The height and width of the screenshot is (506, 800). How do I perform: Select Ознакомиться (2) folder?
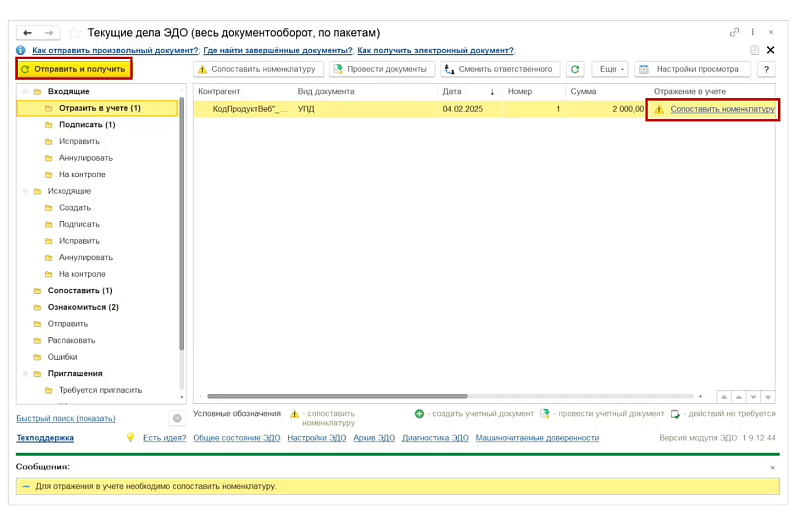click(83, 308)
